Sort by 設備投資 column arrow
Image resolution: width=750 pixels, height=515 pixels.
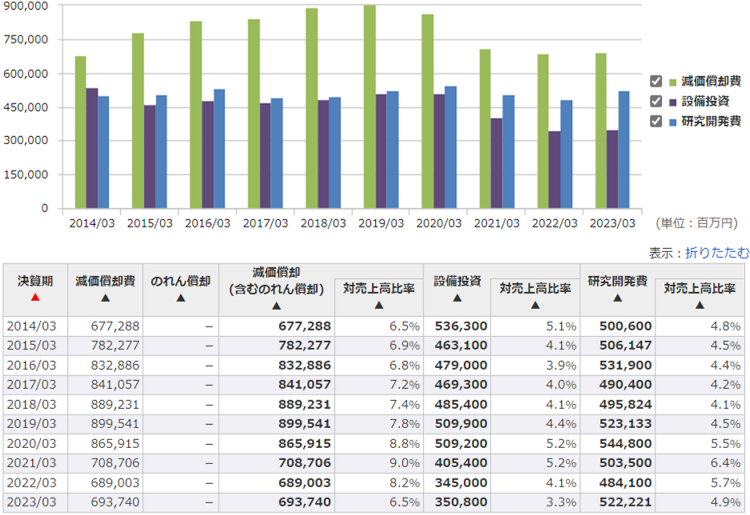(456, 298)
